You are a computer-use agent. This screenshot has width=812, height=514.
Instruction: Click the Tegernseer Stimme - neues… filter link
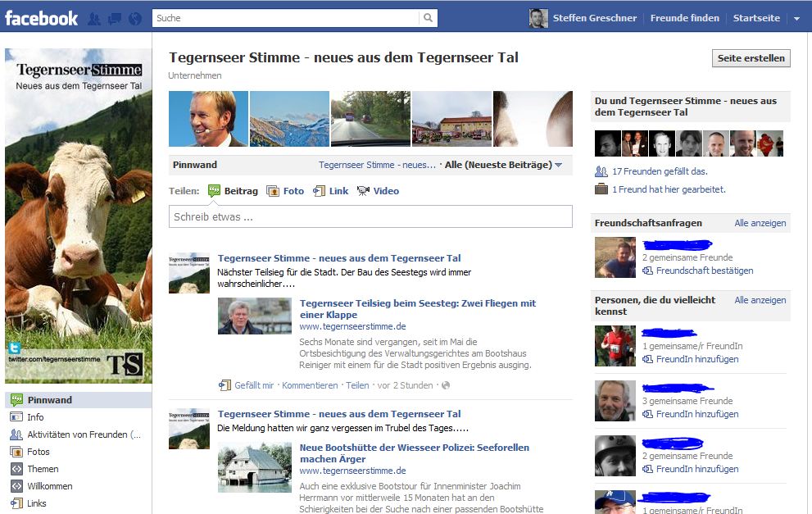click(x=377, y=165)
